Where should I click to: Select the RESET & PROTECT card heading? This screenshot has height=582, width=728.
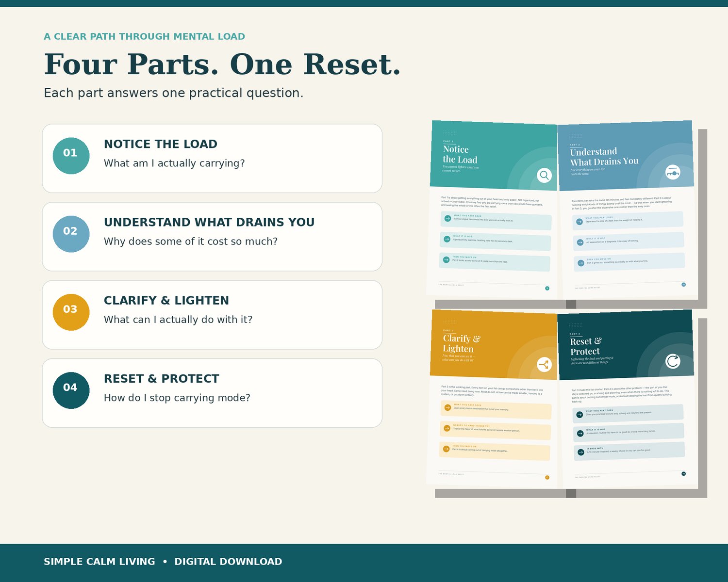tap(162, 379)
